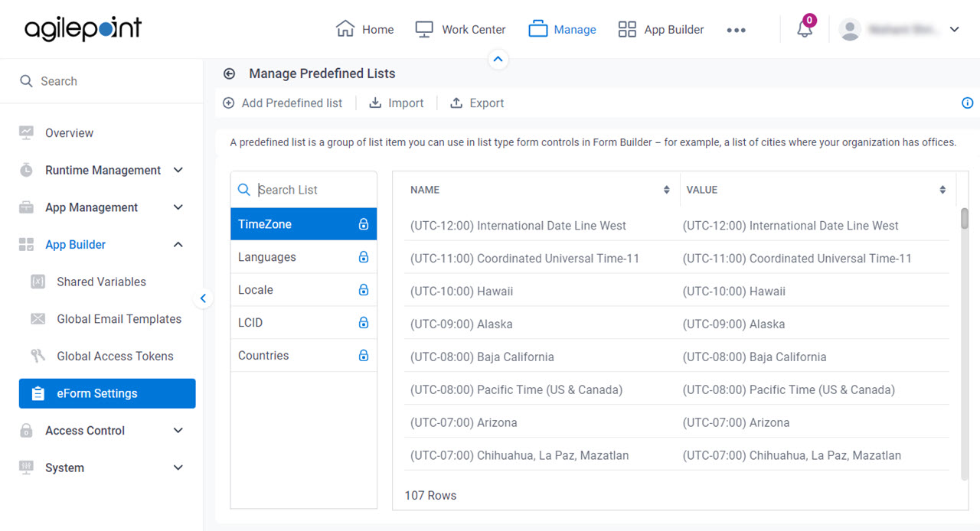Click the lock icon beside TimeZone

click(x=364, y=224)
